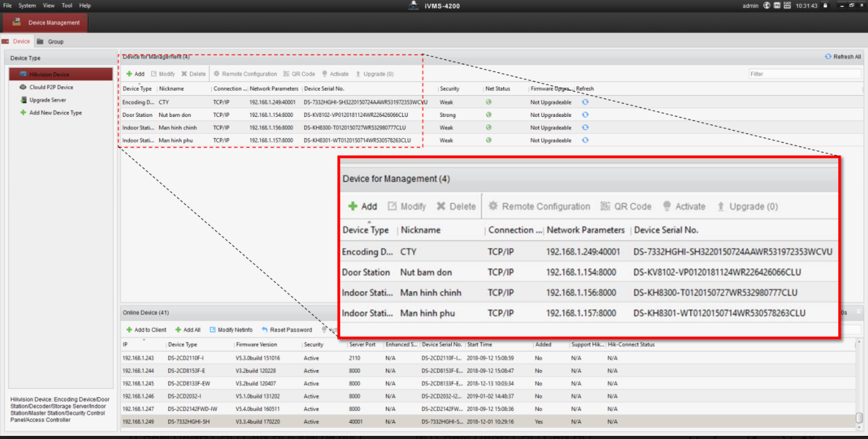Open the Tool menu
The image size is (868, 439).
tap(66, 6)
